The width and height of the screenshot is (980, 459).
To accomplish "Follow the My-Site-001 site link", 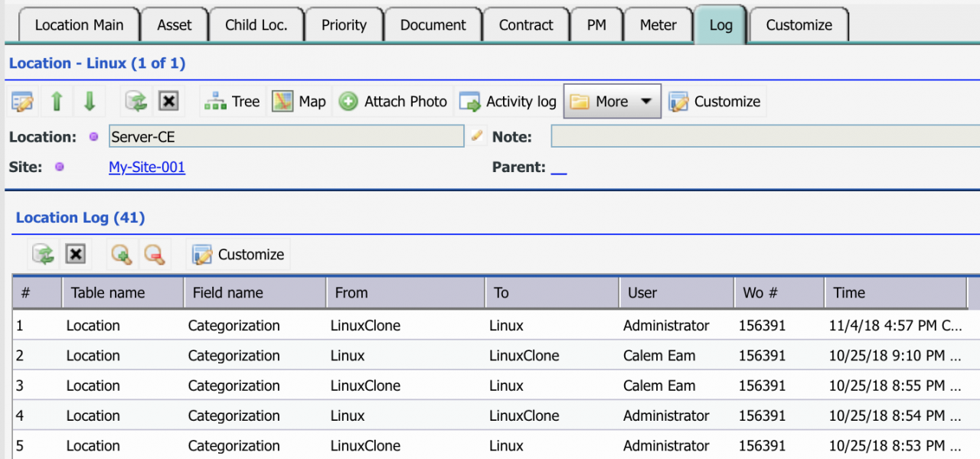I will [147, 167].
